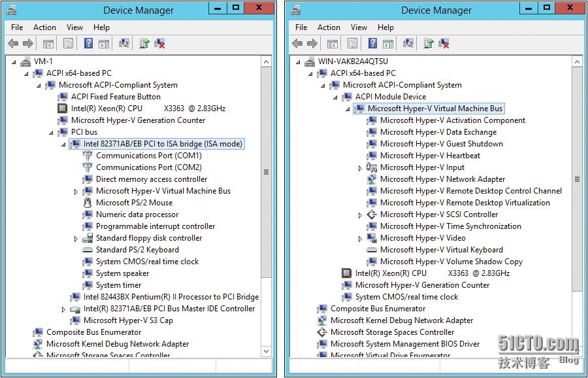This screenshot has width=588, height=378.
Task: Select Microsoft Hyper-V Time Synchronization
Action: 450,226
